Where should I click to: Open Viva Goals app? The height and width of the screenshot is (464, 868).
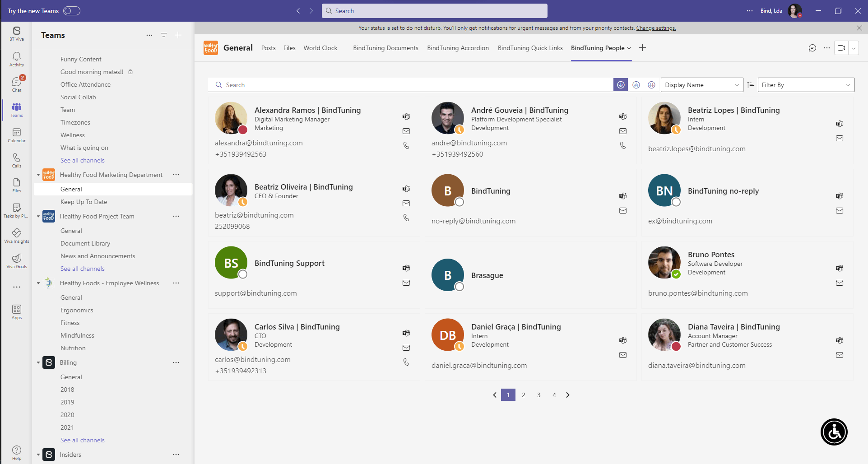click(x=17, y=261)
